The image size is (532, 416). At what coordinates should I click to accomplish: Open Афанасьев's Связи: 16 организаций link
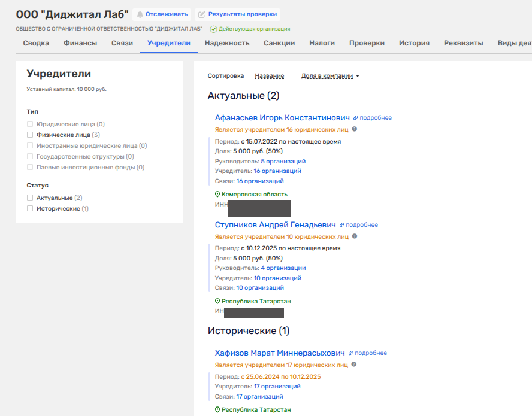click(x=260, y=181)
